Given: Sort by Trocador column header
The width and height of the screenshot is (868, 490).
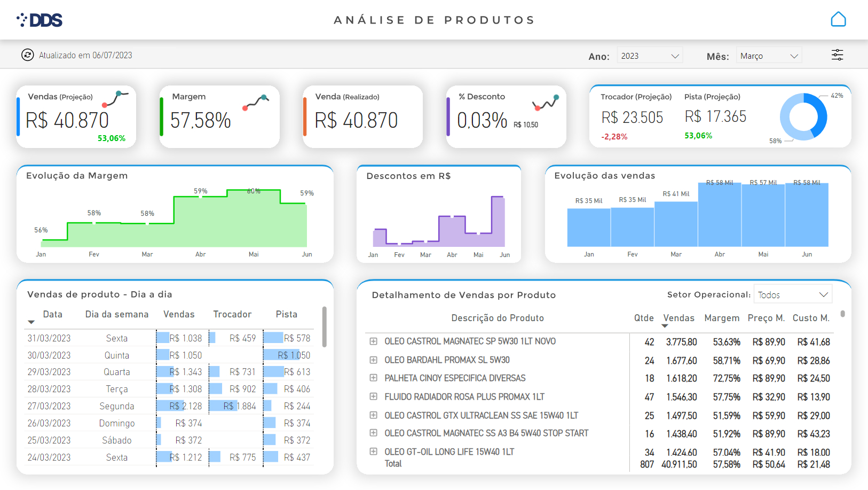Looking at the screenshot, I should (232, 314).
